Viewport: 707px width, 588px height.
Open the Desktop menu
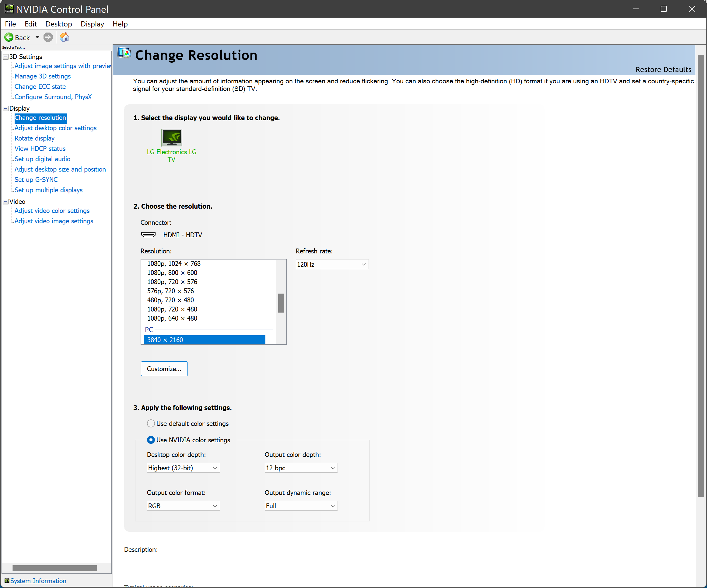tap(58, 24)
